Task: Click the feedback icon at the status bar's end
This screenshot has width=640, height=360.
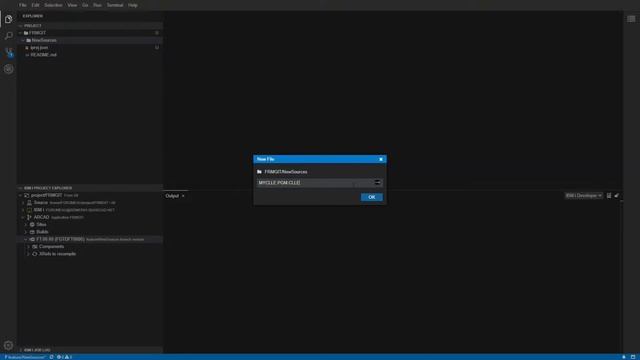Action: [633, 357]
